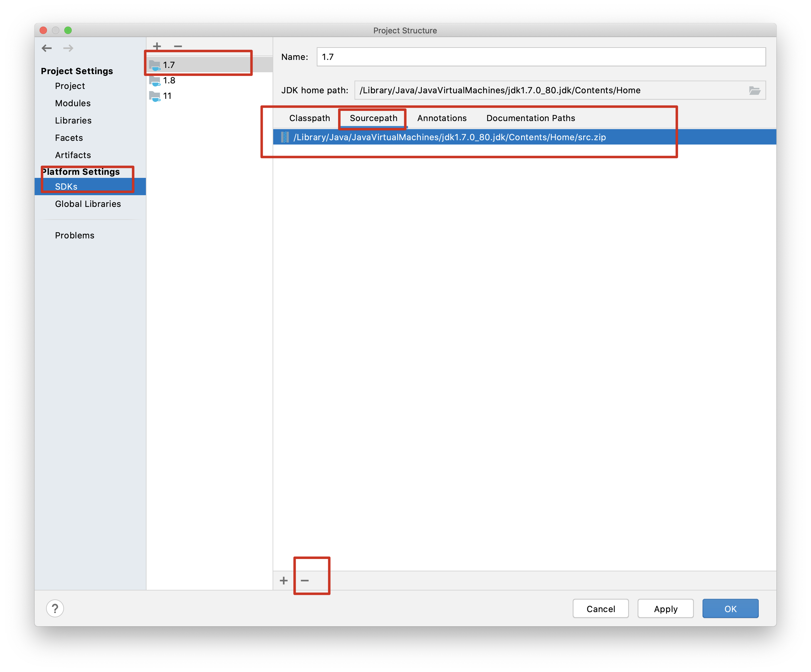Select the 1.8 SDK entry

point(169,80)
